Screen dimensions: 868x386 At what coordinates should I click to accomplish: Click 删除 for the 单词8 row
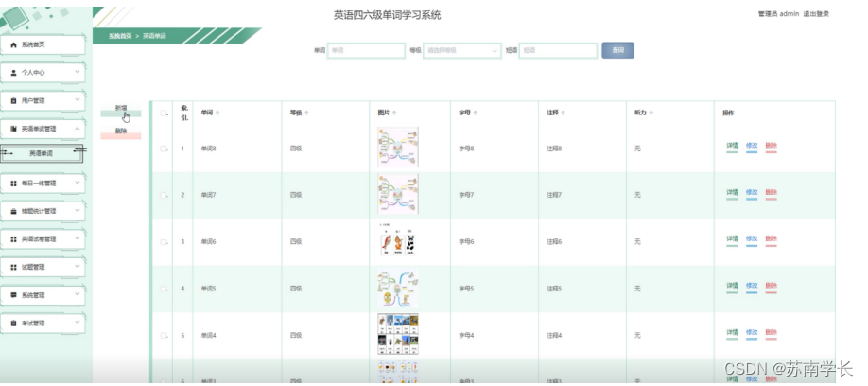tap(772, 147)
